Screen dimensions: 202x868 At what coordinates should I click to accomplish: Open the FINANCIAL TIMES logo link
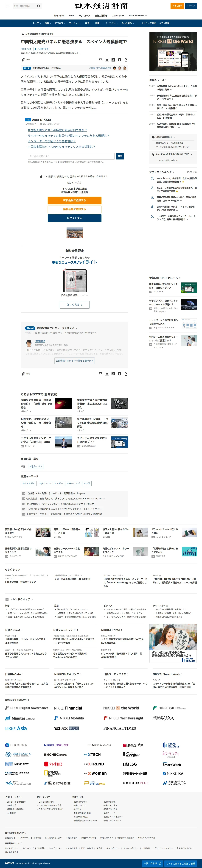pyautogui.click(x=120, y=728)
